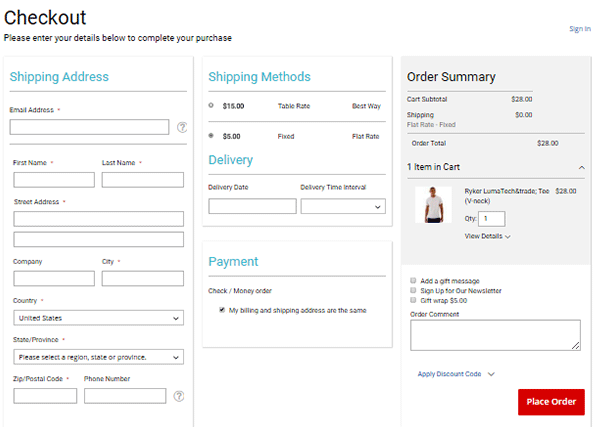Click the Shipping Address heading
The height and width of the screenshot is (427, 598).
click(x=59, y=77)
